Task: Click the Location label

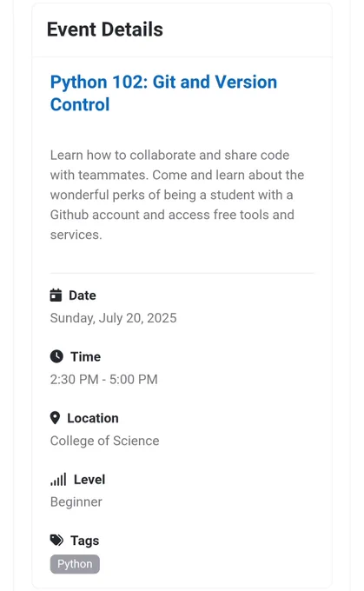Action: (x=93, y=418)
